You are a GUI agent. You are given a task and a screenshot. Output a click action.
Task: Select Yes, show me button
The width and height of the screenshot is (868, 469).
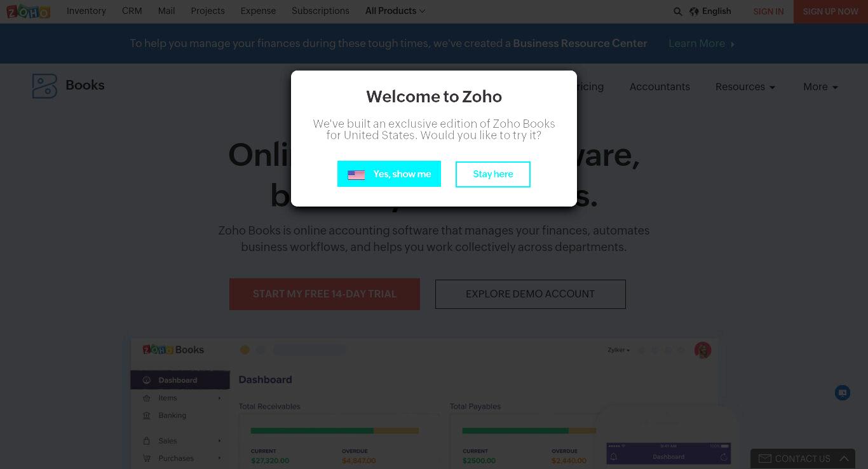tap(389, 174)
